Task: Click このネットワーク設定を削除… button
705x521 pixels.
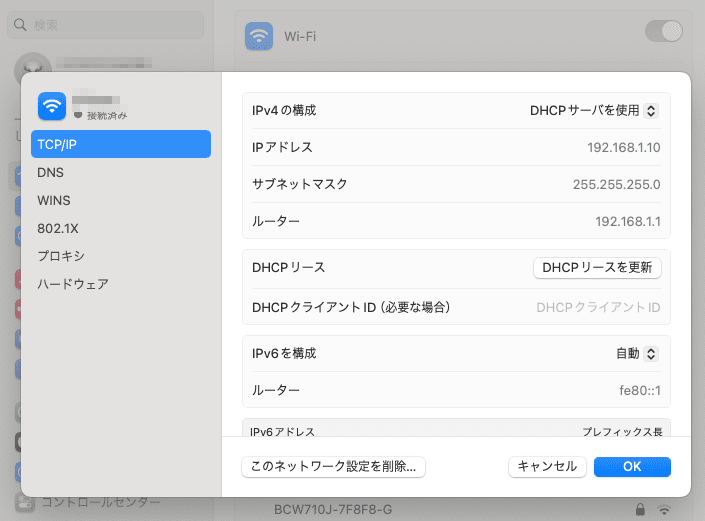Action: (333, 467)
